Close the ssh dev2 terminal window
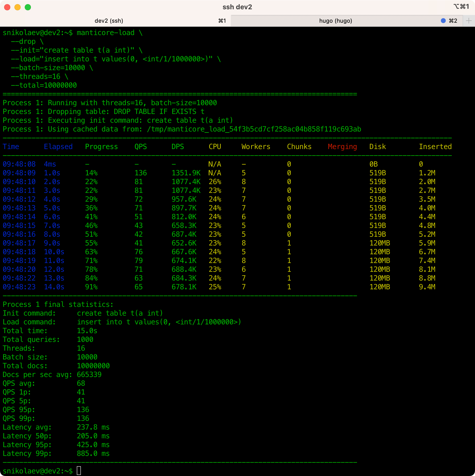 7,7
